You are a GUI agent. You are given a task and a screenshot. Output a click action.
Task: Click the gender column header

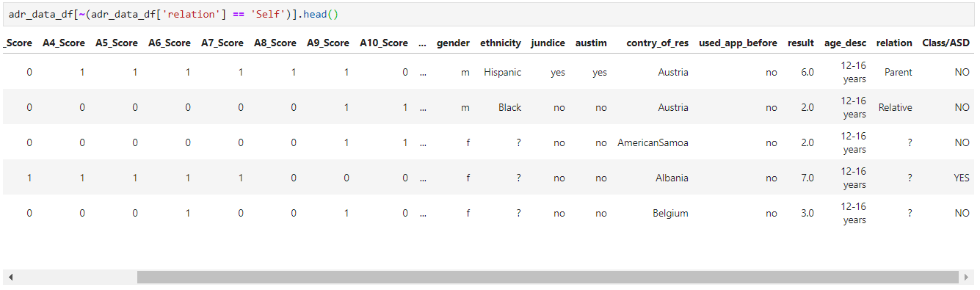453,43
